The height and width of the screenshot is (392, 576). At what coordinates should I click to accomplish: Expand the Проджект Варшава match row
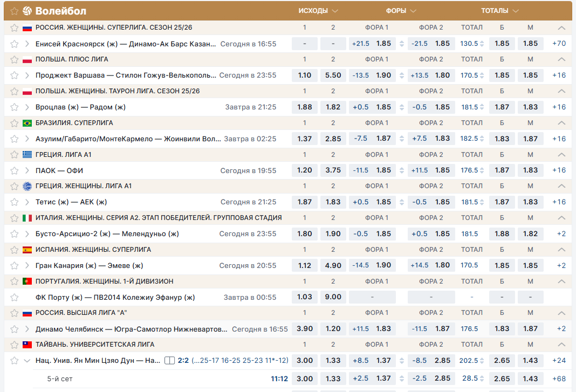[28, 75]
